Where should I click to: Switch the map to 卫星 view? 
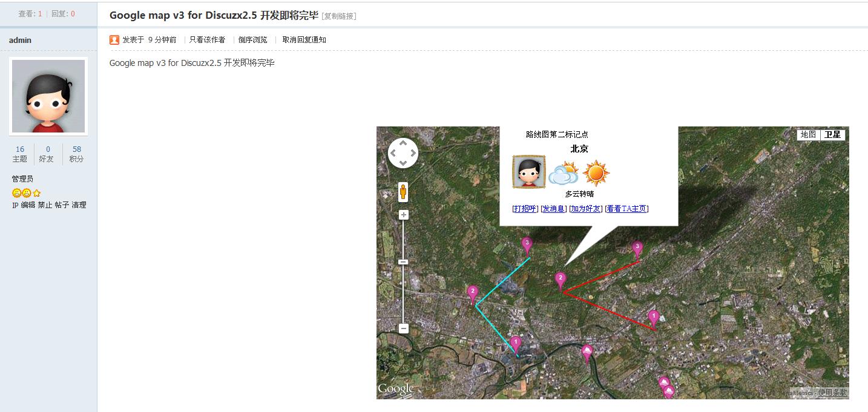[x=833, y=135]
